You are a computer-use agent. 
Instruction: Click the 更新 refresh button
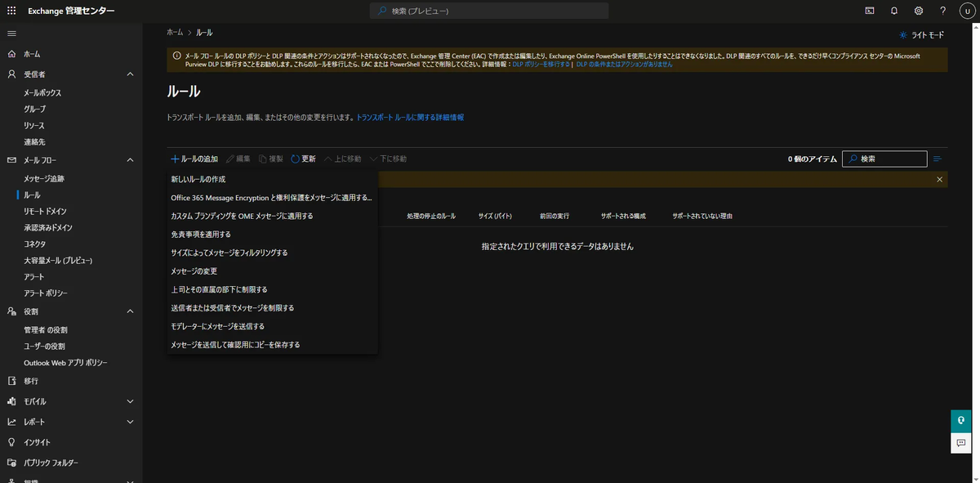point(303,159)
